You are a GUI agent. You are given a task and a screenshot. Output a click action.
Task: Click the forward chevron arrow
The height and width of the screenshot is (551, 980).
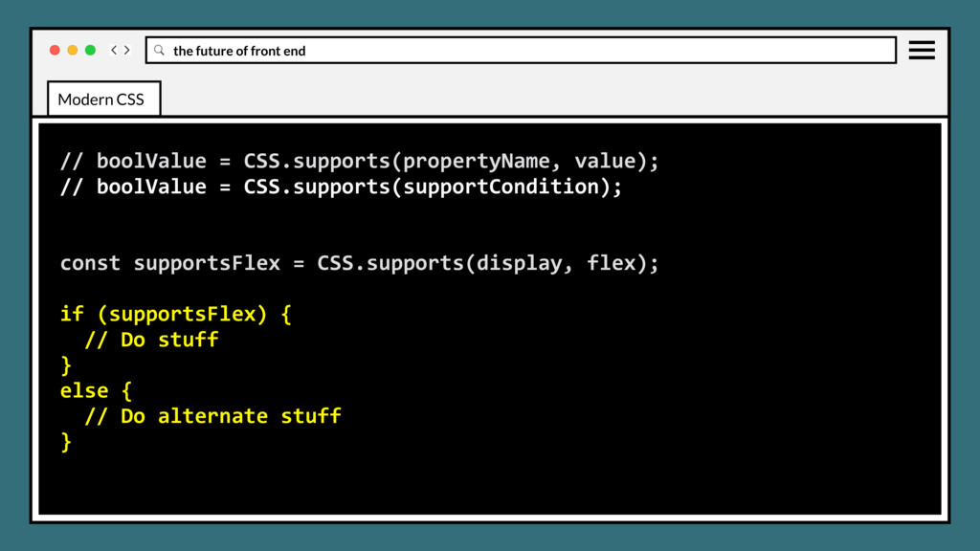tap(127, 50)
